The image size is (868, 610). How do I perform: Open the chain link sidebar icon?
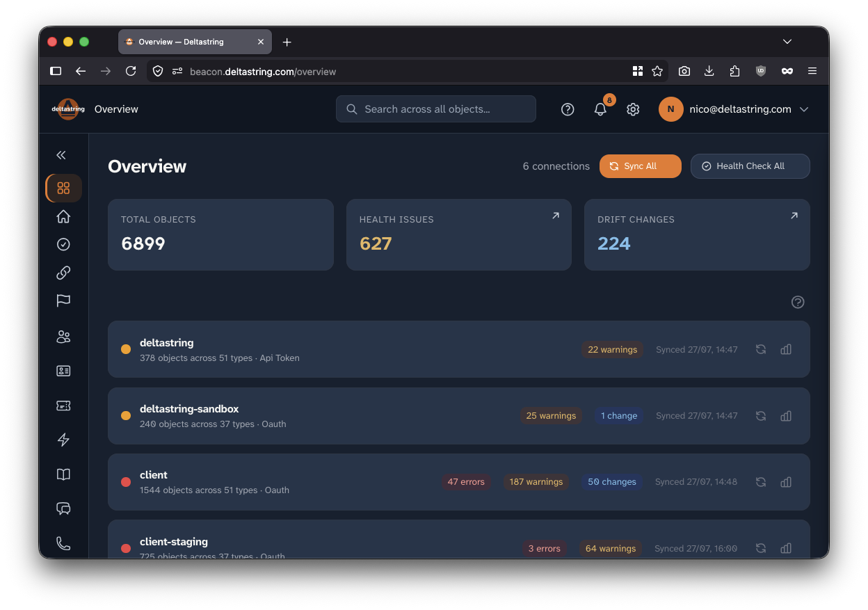point(63,273)
